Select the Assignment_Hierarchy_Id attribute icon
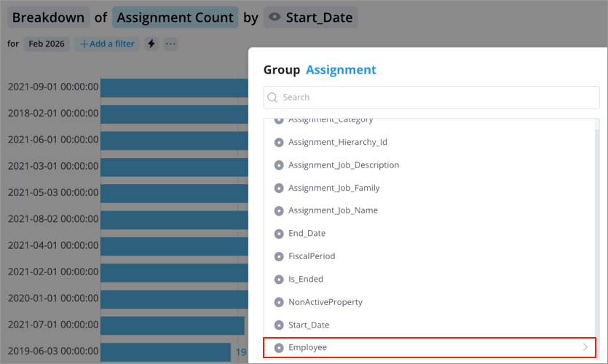The width and height of the screenshot is (608, 364). (279, 143)
